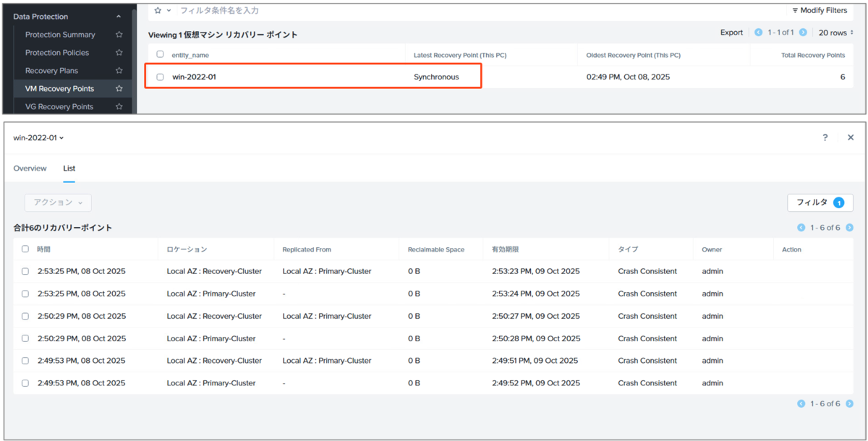The height and width of the screenshot is (441, 868).
Task: Sort by 時間 column header
Action: pyautogui.click(x=44, y=249)
